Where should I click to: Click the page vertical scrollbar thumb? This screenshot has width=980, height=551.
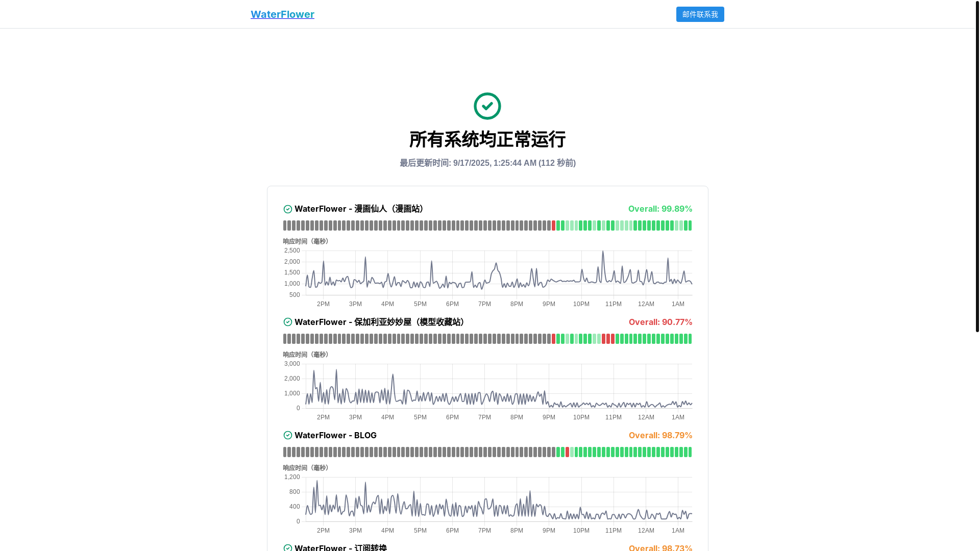coord(977,166)
